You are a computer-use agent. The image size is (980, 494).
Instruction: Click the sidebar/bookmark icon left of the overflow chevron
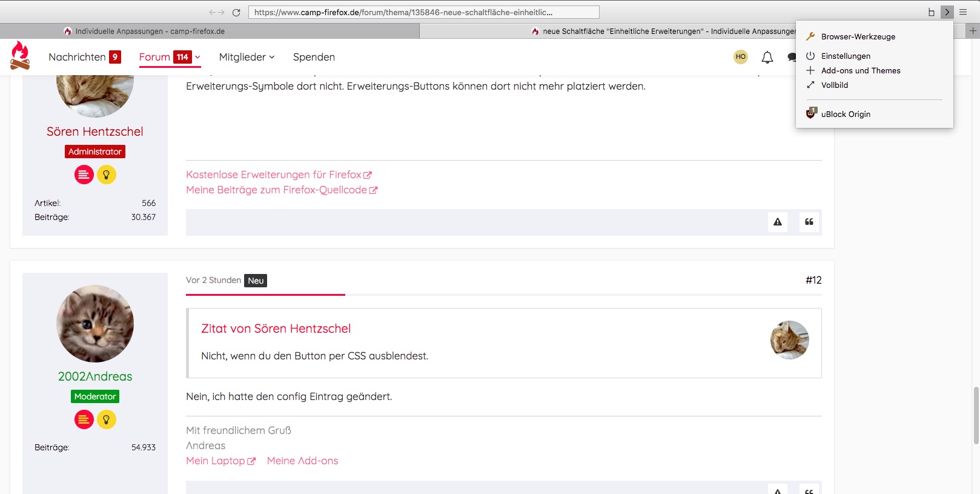coord(932,12)
